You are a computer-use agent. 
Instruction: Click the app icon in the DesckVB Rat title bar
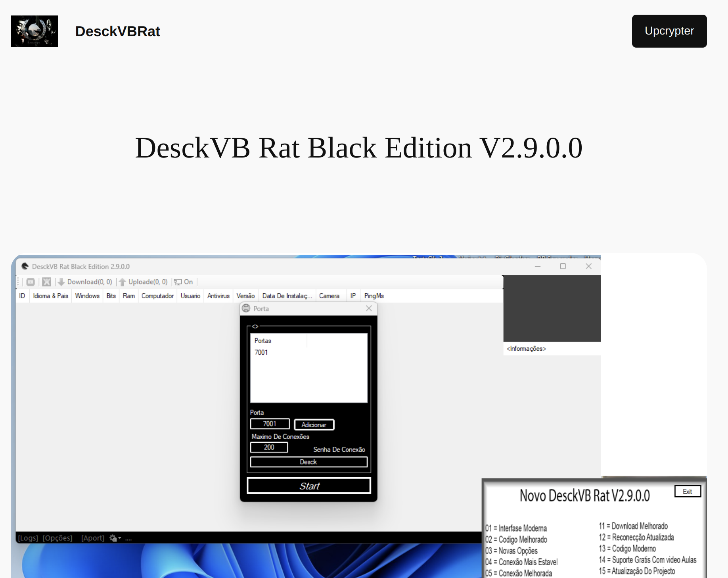[25, 266]
